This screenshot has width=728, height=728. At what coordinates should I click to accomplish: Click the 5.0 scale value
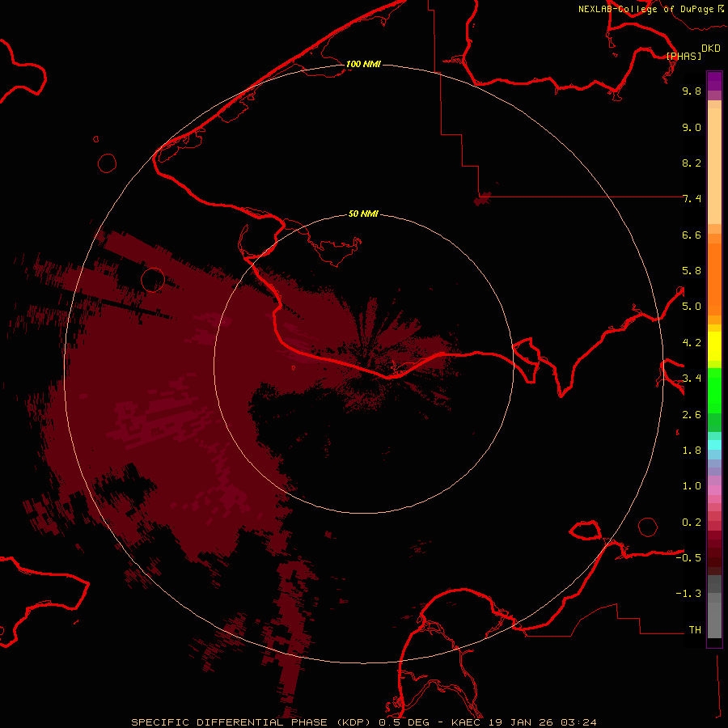click(692, 307)
